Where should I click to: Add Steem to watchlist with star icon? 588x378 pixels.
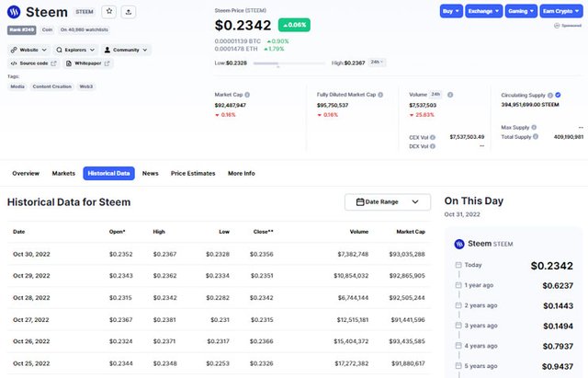point(109,12)
